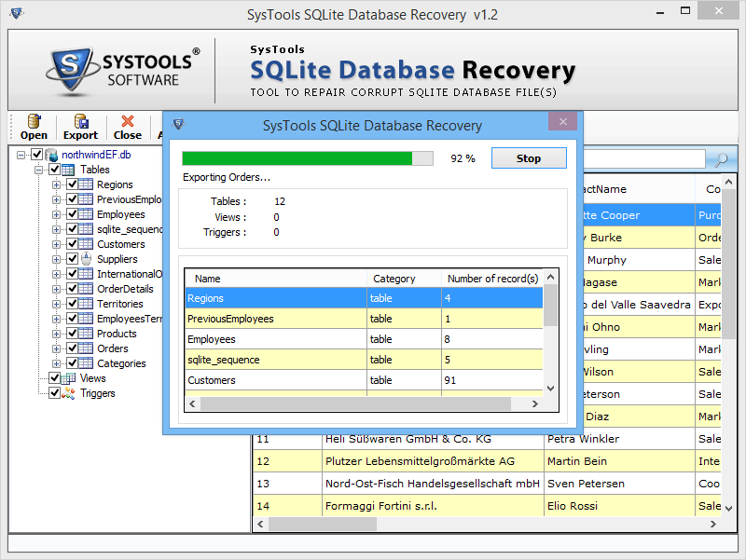
Task: Select the Regions row in export list
Action: click(364, 298)
